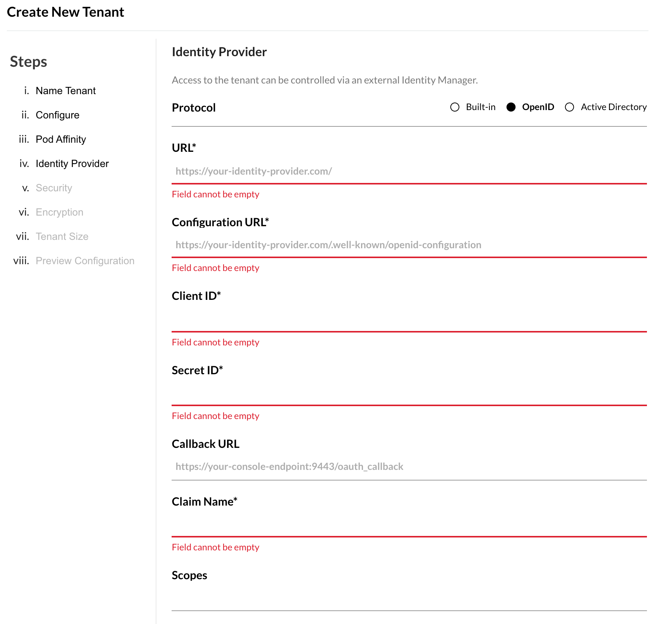Select the Built-in protocol radio button

(454, 107)
